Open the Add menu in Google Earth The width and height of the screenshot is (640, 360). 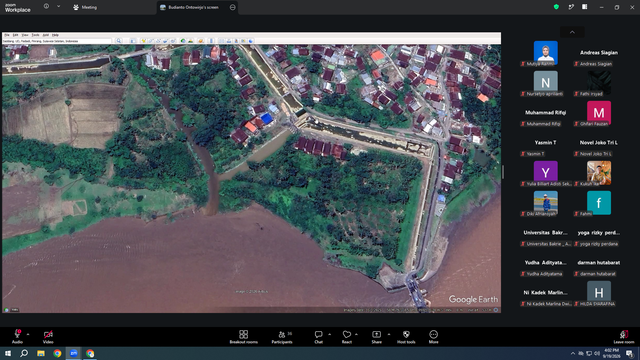pos(46,35)
